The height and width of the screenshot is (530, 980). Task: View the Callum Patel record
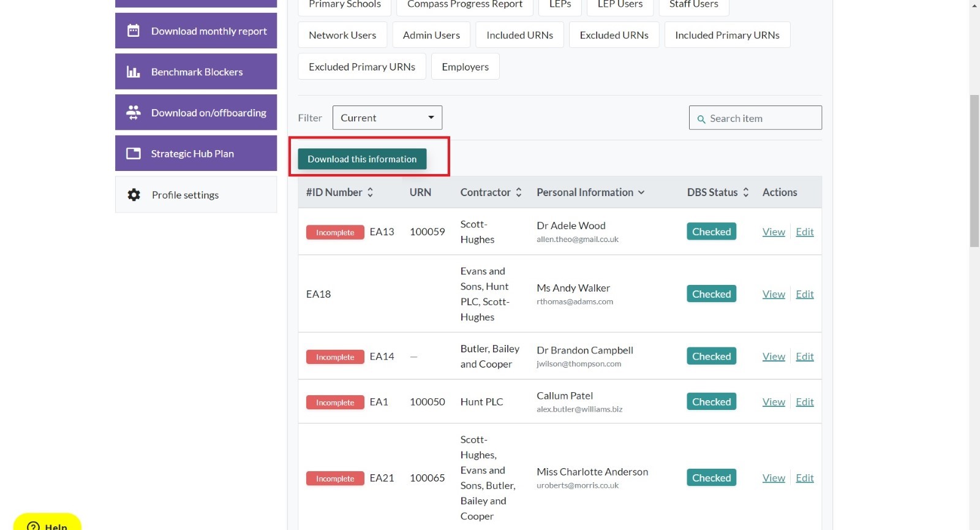pos(774,402)
